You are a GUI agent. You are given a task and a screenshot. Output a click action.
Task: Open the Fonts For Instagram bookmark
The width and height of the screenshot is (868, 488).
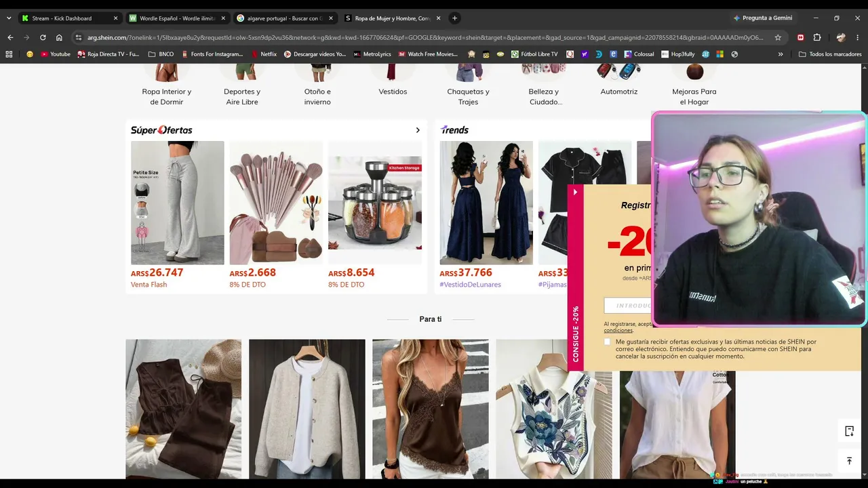212,54
